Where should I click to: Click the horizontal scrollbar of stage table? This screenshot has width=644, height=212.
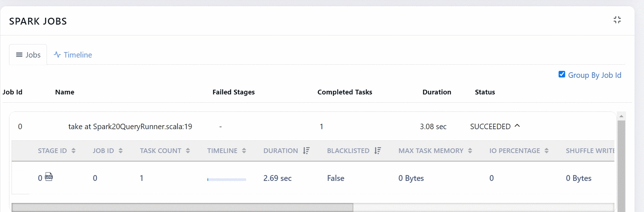(x=183, y=207)
